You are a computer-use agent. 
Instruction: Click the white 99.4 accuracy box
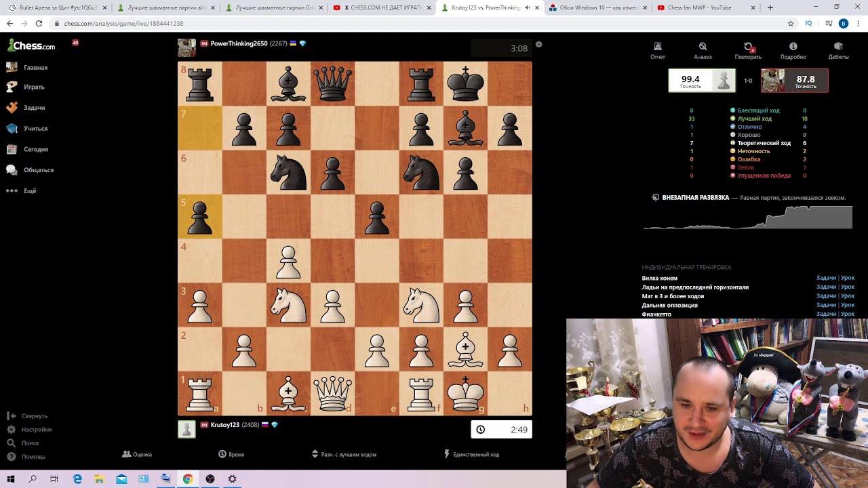coord(702,81)
